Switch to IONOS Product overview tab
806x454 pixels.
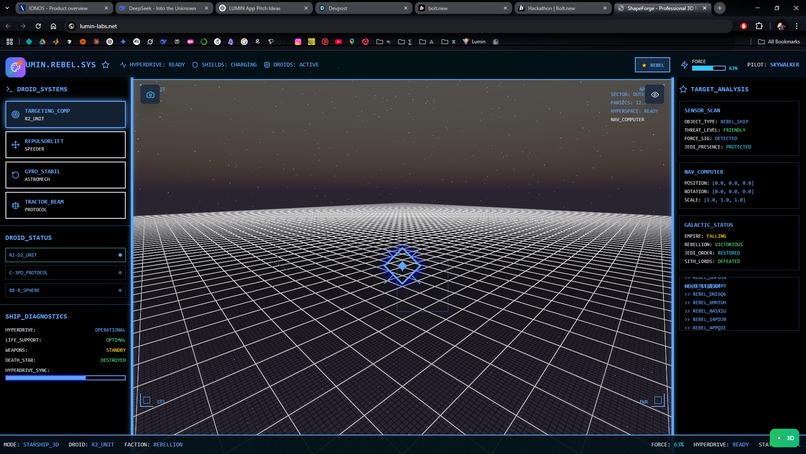(x=64, y=8)
